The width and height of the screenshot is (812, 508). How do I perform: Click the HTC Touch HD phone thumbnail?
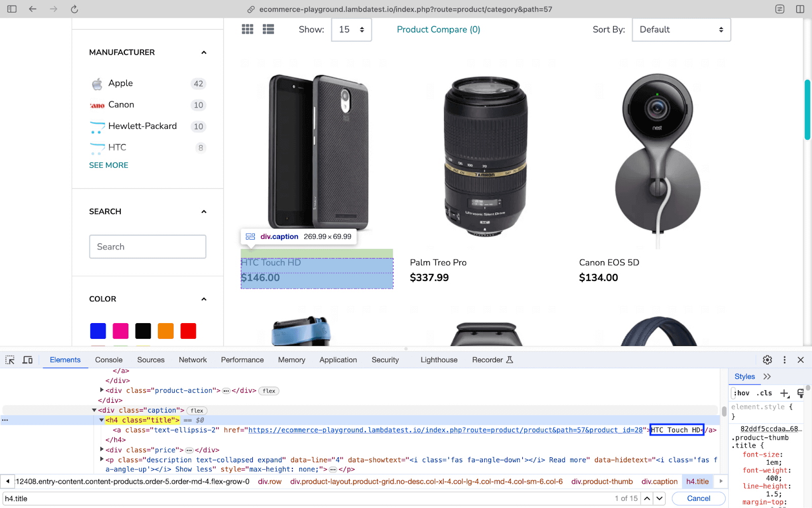tap(317, 152)
